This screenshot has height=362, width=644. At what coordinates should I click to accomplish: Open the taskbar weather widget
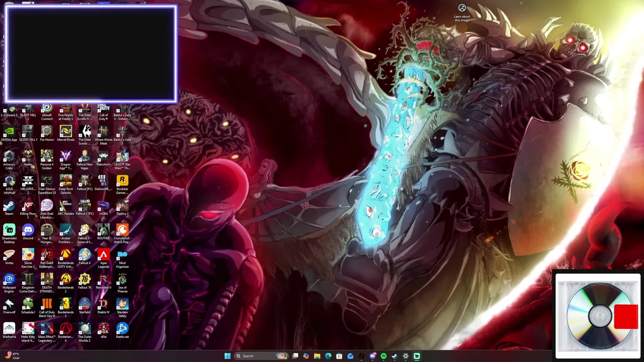[11, 356]
